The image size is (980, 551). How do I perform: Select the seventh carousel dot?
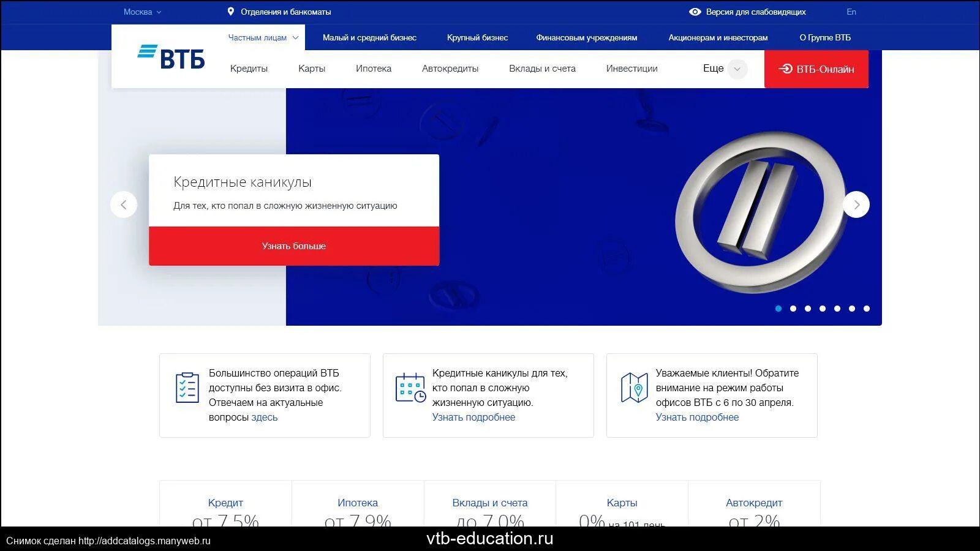pyautogui.click(x=867, y=309)
